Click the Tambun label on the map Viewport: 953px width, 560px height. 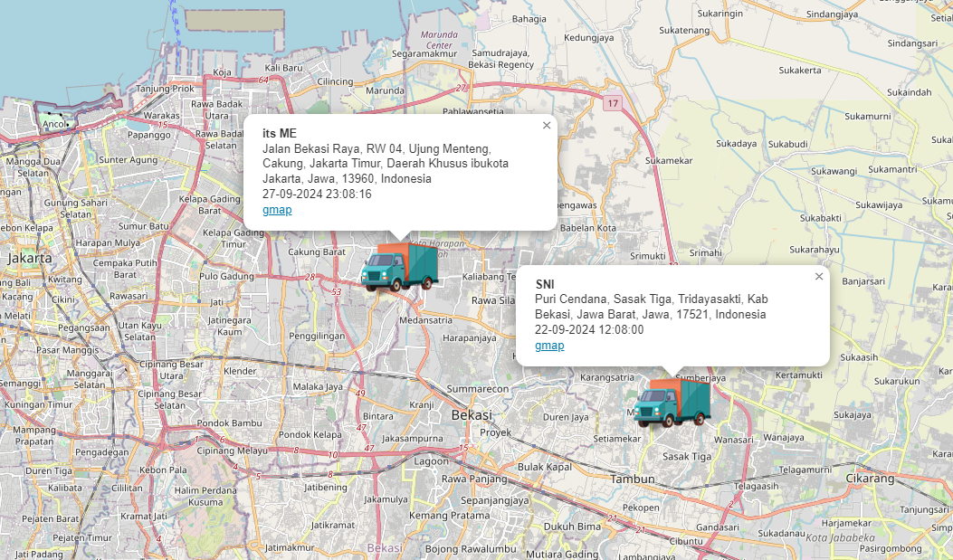point(632,479)
